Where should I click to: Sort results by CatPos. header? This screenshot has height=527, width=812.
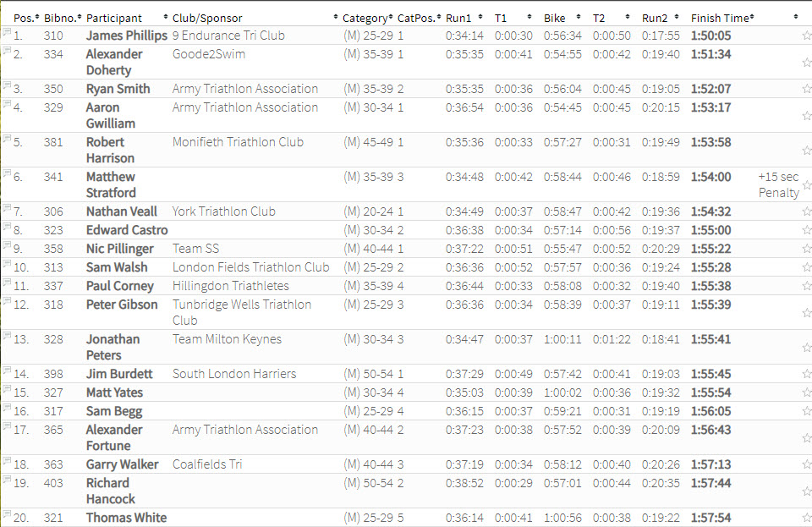420,18
